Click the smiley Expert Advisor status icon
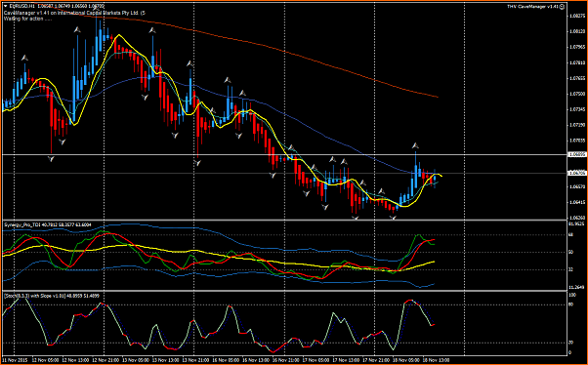The width and height of the screenshot is (588, 365). coord(562,7)
